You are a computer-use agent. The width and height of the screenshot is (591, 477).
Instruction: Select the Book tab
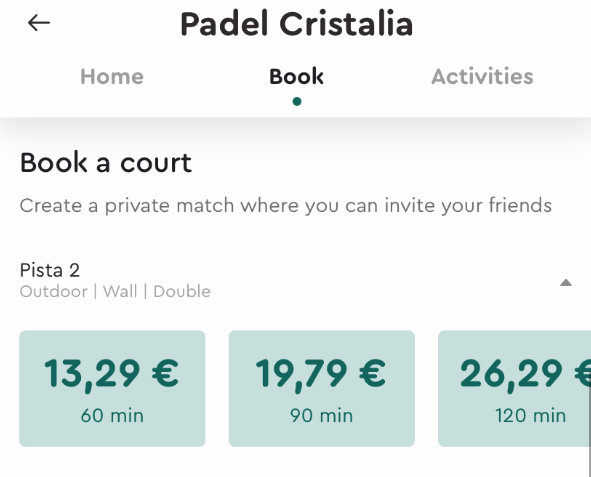[296, 76]
